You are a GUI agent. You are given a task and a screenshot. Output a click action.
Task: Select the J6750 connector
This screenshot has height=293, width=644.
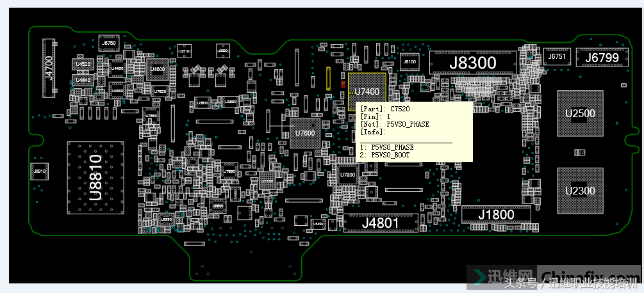pos(108,43)
